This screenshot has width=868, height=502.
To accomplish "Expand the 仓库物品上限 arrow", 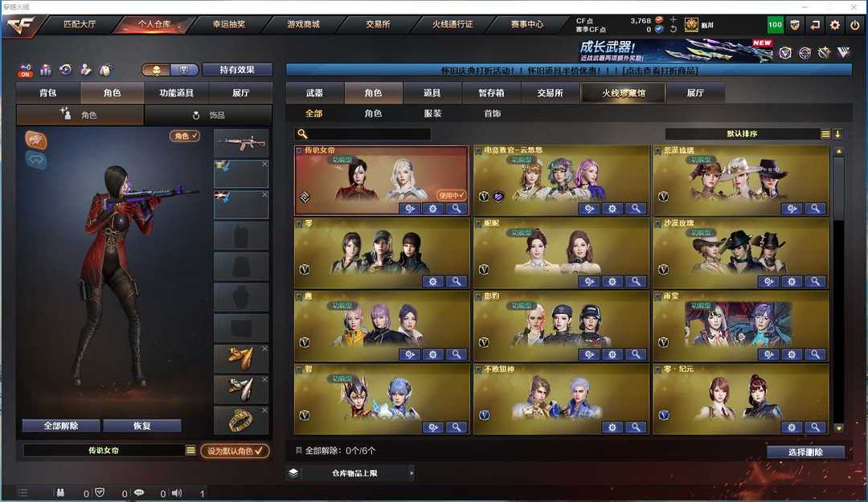I will point(411,473).
